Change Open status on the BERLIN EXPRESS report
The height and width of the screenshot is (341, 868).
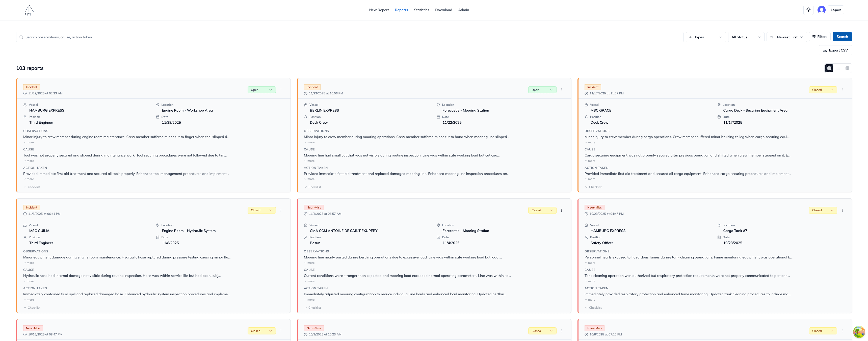542,90
